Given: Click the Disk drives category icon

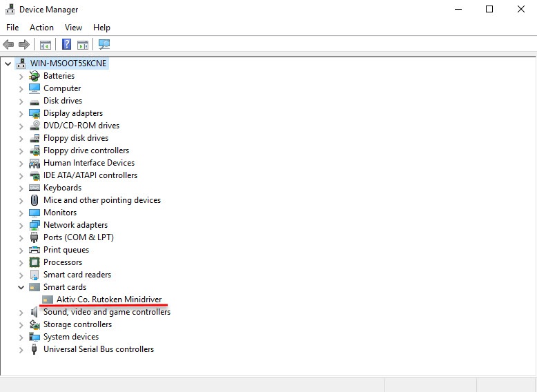Looking at the screenshot, I should point(35,102).
